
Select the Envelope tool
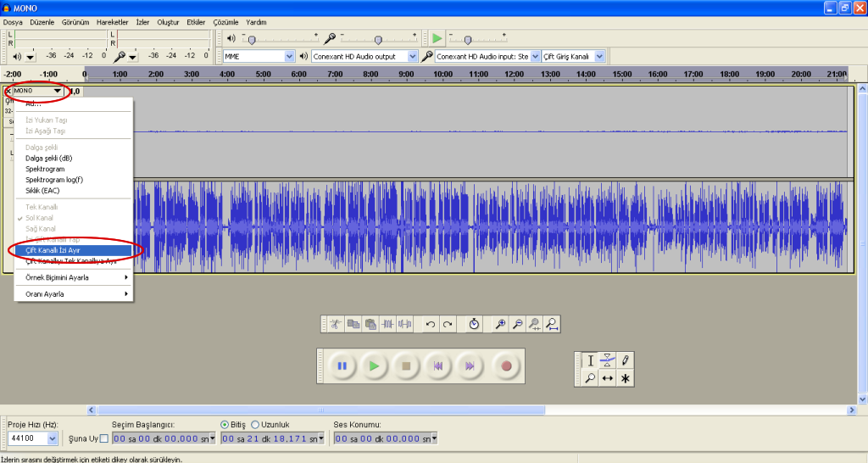(x=607, y=360)
